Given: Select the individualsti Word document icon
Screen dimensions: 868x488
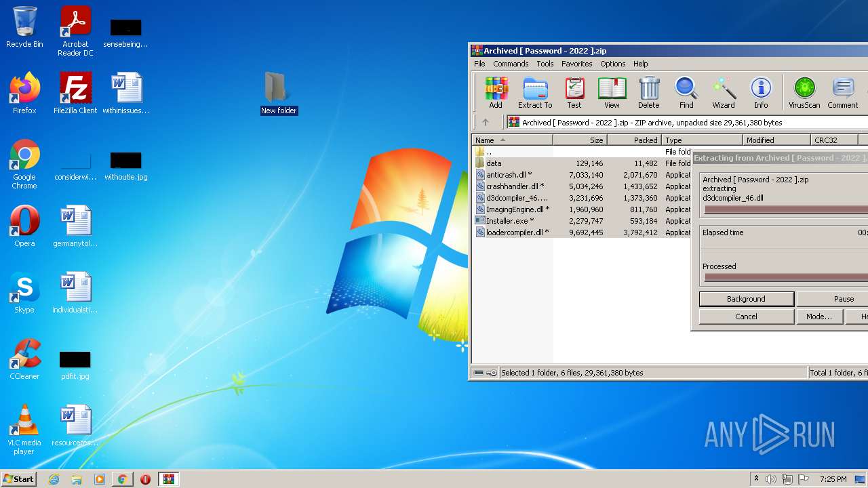Looking at the screenshot, I should [x=75, y=293].
